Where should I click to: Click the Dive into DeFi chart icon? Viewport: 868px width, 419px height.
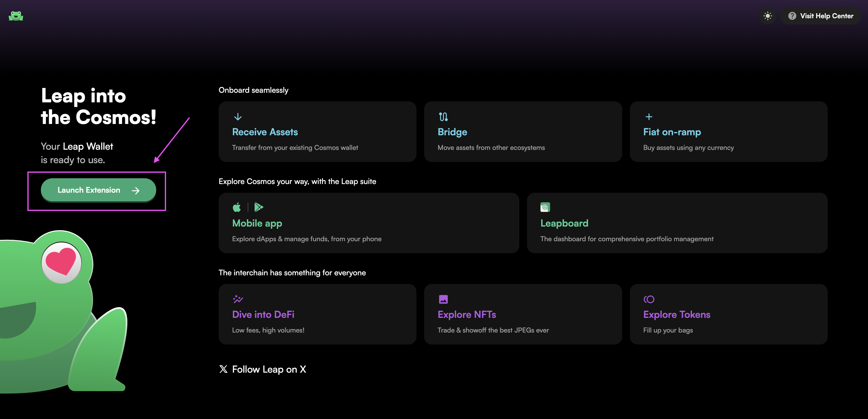[238, 299]
